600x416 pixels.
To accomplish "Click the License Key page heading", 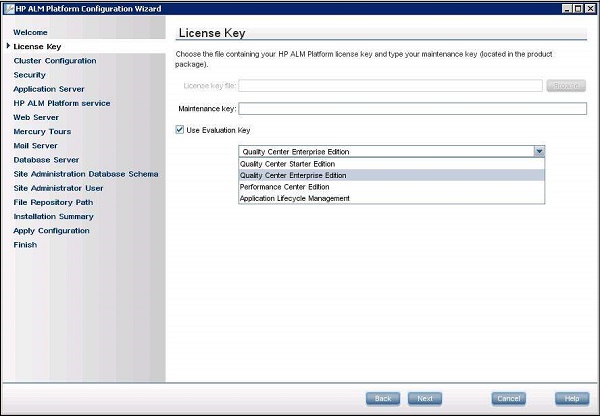I will coord(212,33).
